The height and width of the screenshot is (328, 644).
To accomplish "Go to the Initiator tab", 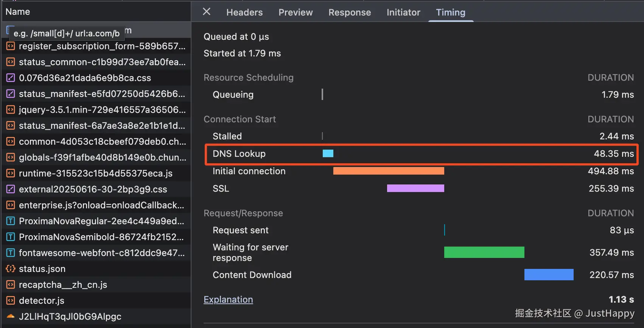I will [403, 12].
